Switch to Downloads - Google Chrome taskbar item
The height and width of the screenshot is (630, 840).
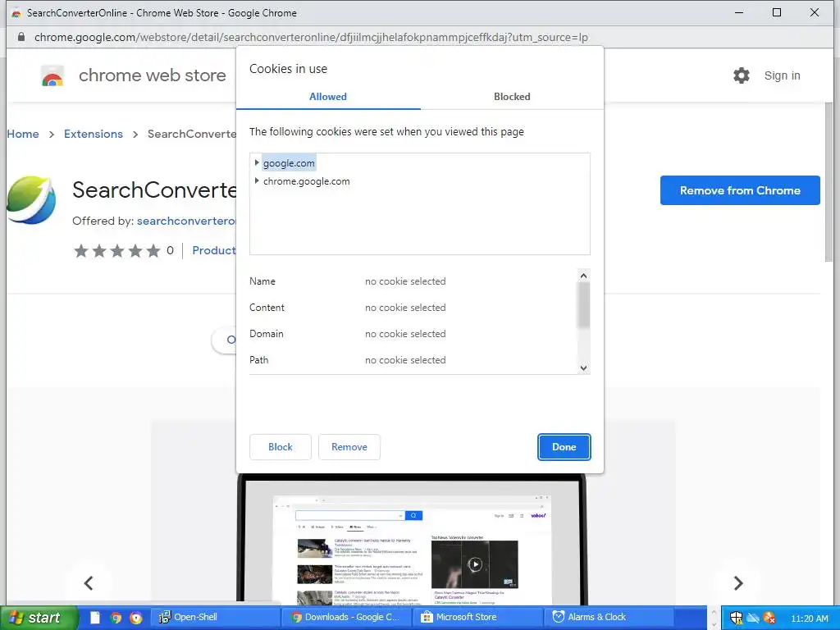(346, 617)
